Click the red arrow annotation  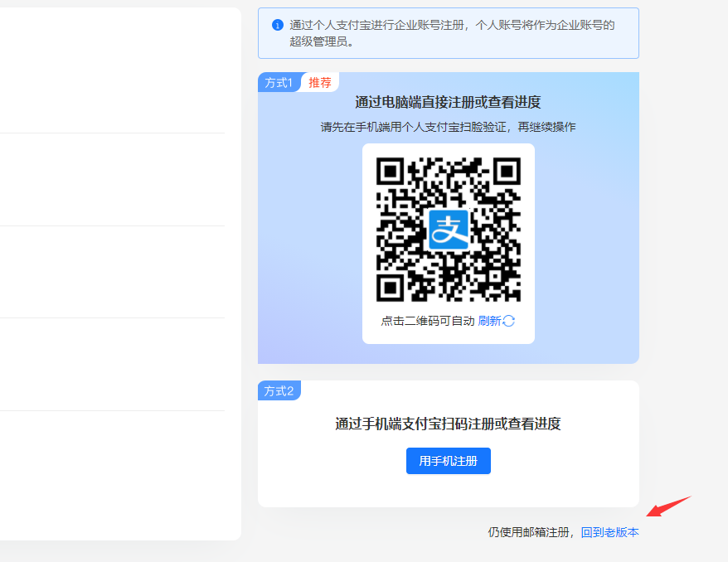(668, 506)
